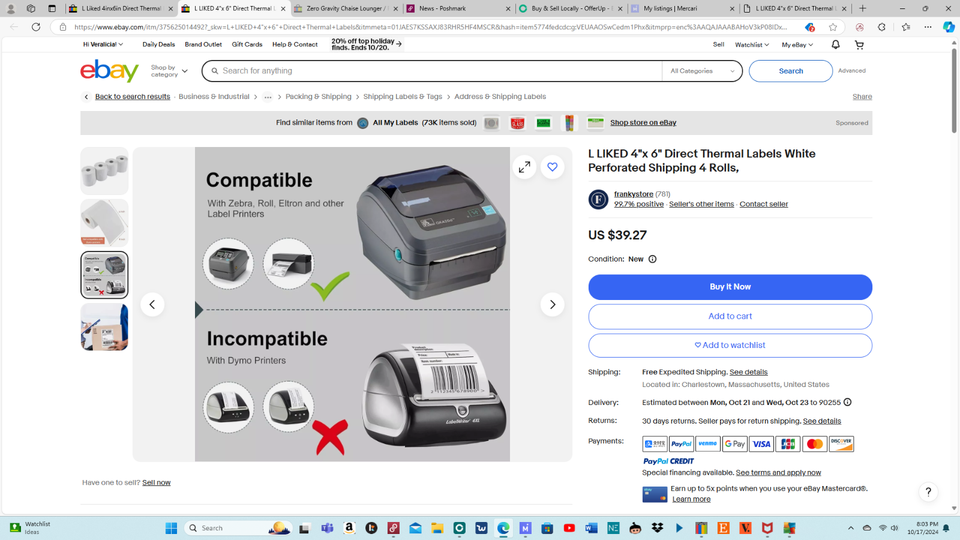Image resolution: width=960 pixels, height=540 pixels.
Task: Click the Buy It Now button
Action: tap(730, 287)
